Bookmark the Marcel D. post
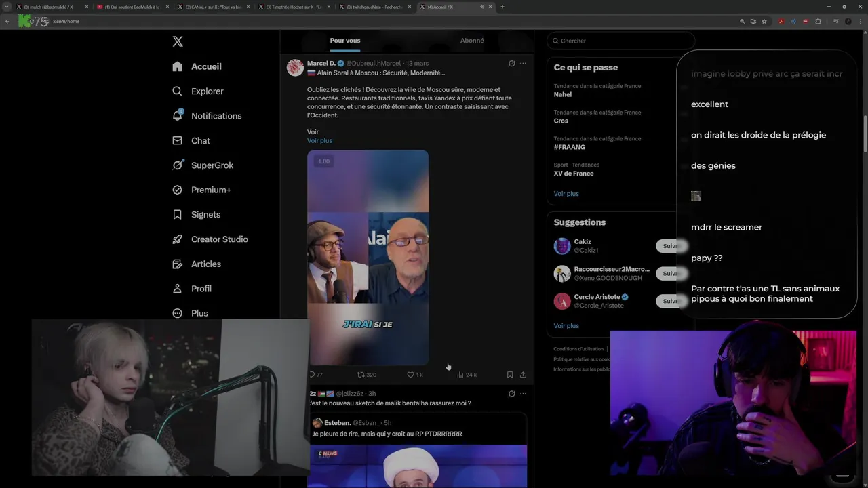The height and width of the screenshot is (488, 868). click(x=510, y=374)
